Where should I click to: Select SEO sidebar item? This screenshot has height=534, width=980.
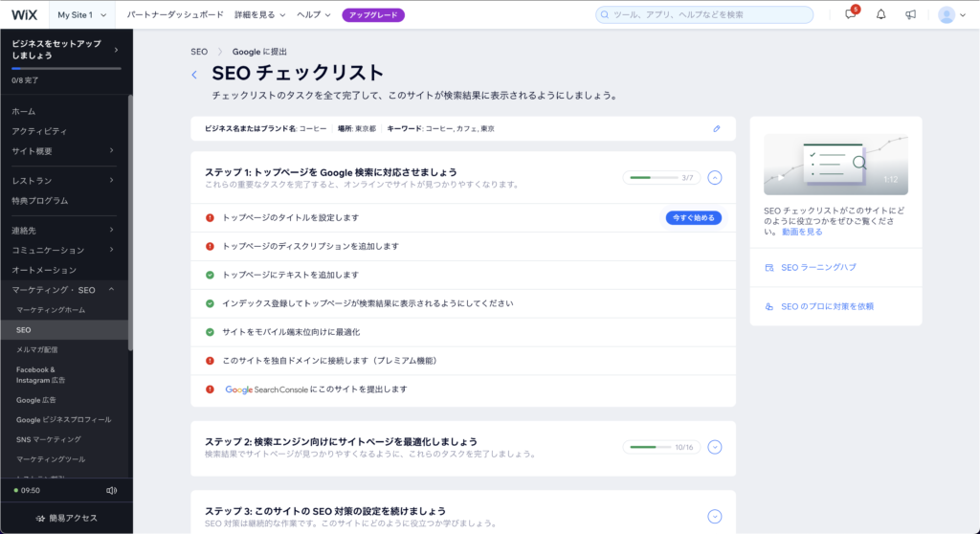click(x=64, y=330)
